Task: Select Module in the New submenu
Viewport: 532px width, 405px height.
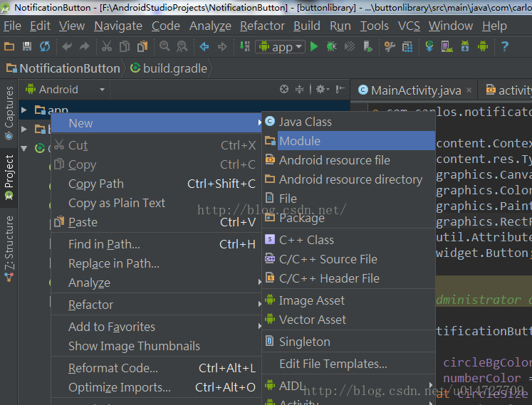Action: 349,141
